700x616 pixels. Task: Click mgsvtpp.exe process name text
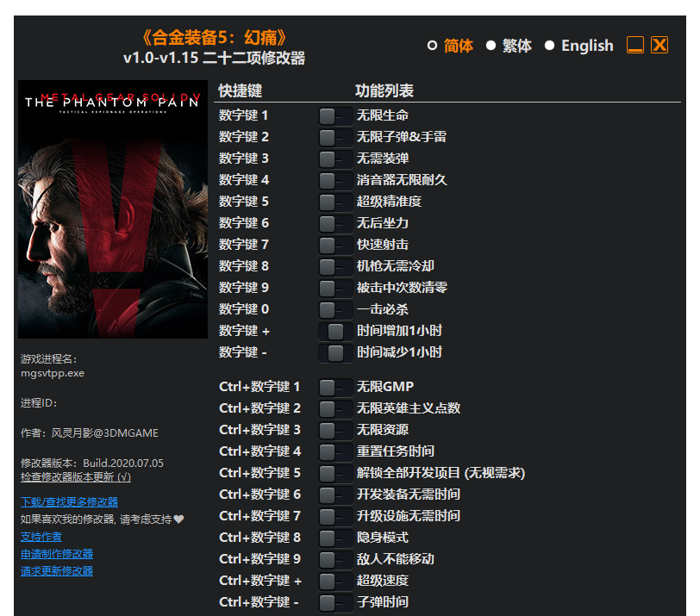(x=53, y=373)
